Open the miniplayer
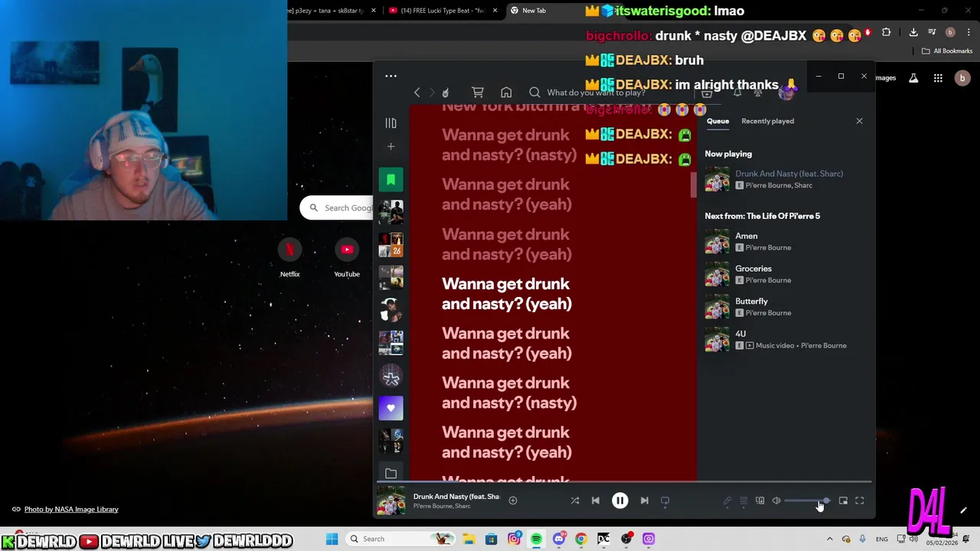The height and width of the screenshot is (551, 980). coord(843,501)
